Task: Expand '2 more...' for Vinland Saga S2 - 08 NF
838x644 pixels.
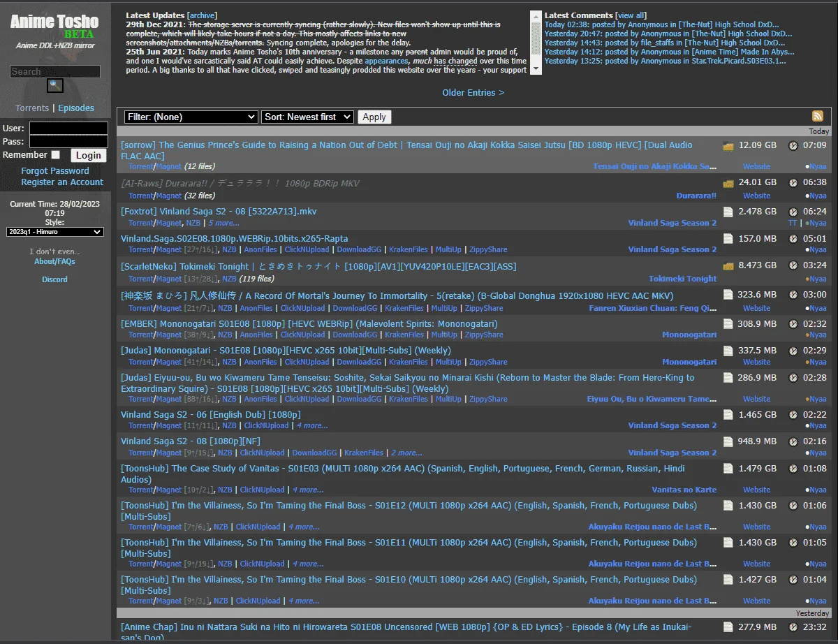Action: click(406, 453)
